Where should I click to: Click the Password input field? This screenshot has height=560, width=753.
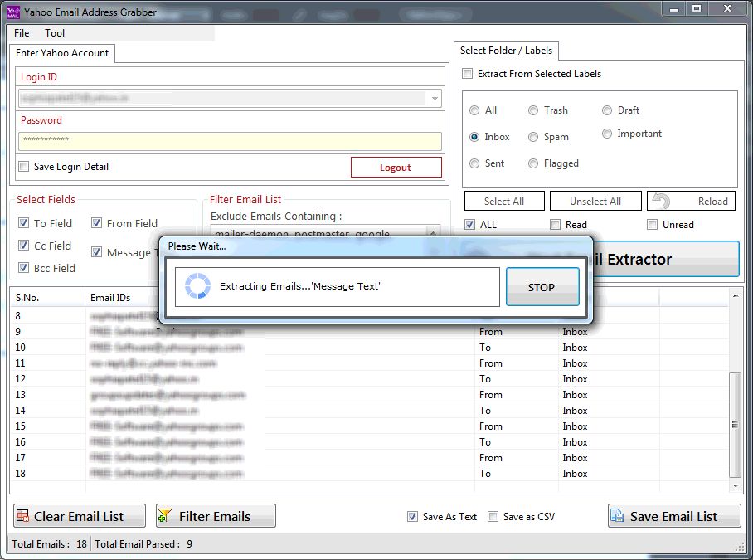click(x=230, y=141)
